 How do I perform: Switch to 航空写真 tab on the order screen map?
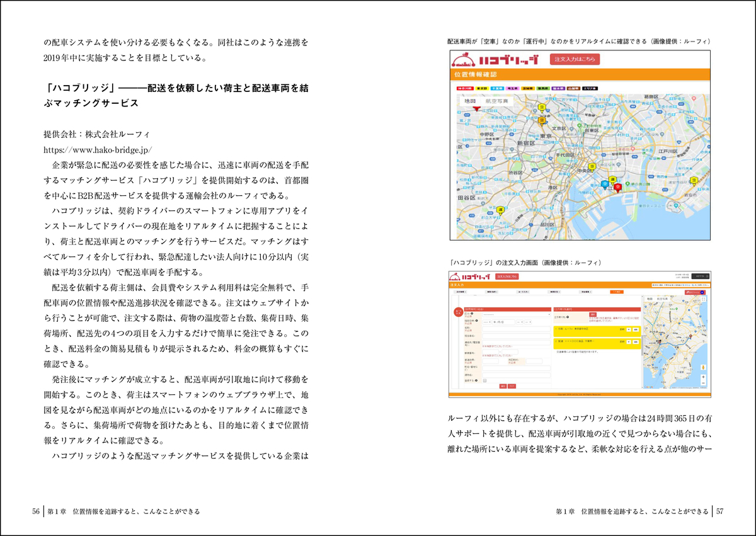661,299
